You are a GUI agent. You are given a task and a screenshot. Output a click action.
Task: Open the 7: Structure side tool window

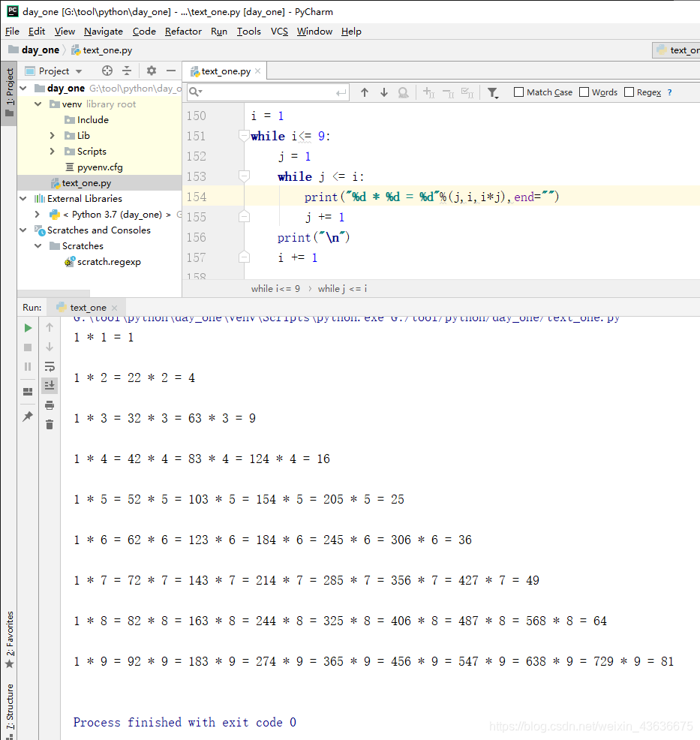9,711
